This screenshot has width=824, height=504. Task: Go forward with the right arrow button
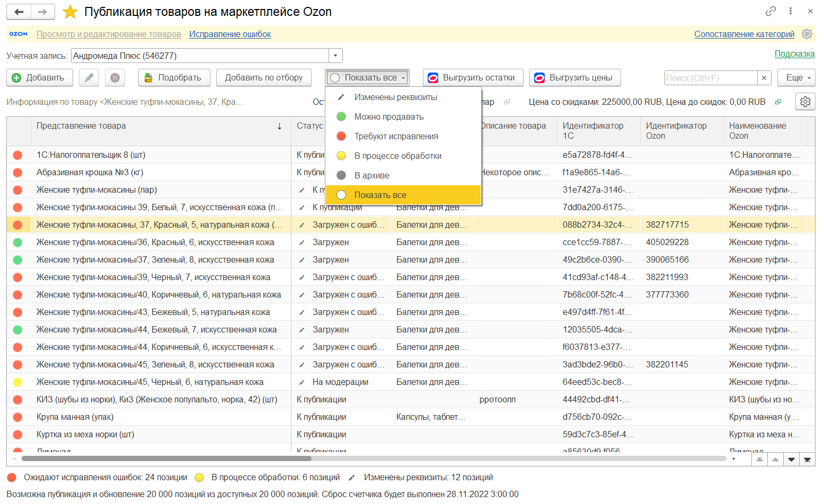click(x=43, y=12)
